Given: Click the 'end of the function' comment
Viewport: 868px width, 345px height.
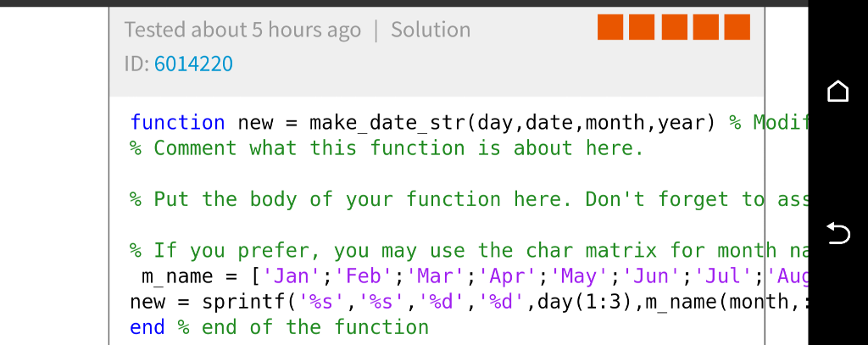Looking at the screenshot, I should 303,326.
